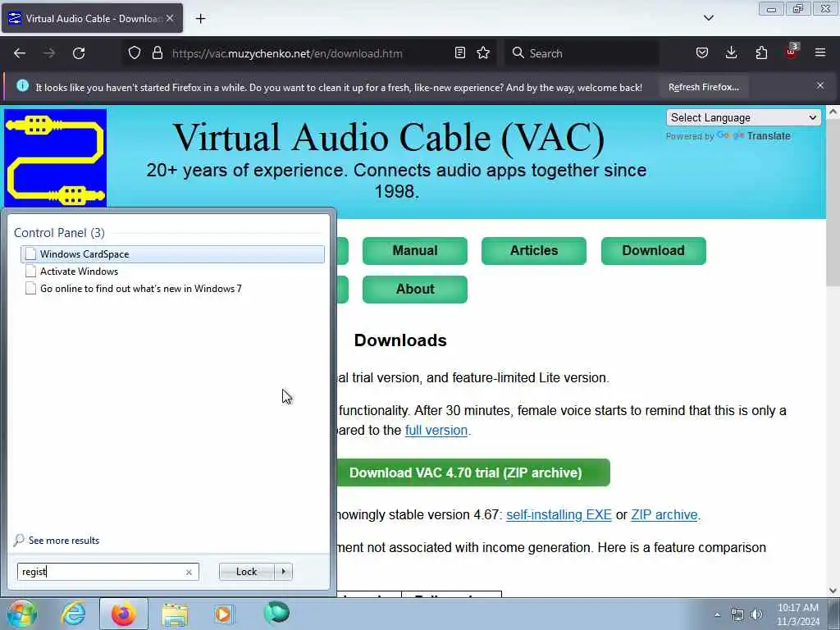The image size is (840, 630).
Task: Click the taskbar clock and date
Action: coord(798,614)
